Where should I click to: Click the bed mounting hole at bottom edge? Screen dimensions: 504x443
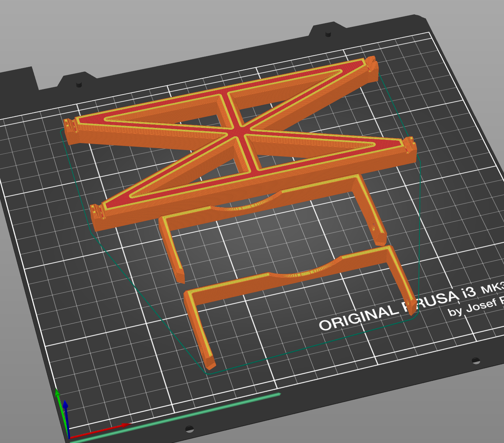189,429
